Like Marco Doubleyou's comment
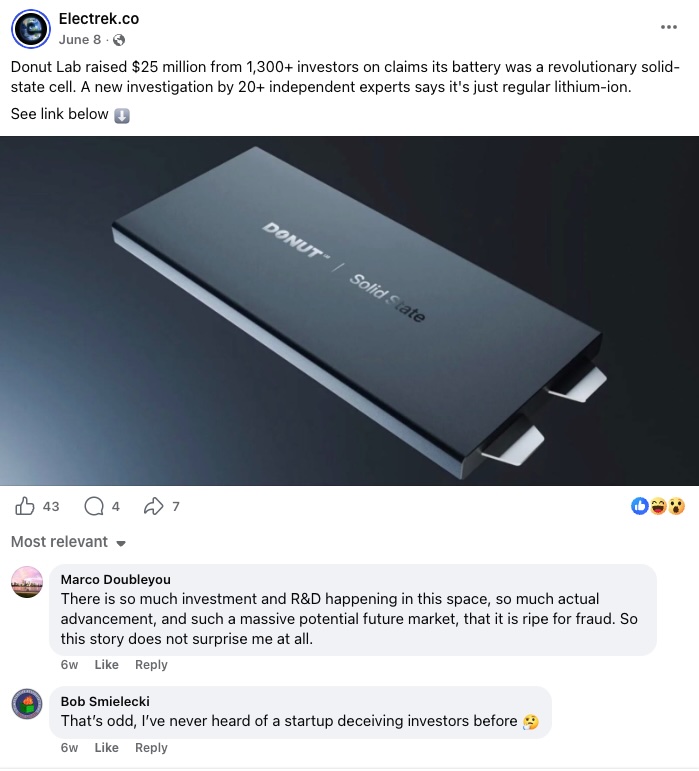This screenshot has width=699, height=771. point(106,665)
